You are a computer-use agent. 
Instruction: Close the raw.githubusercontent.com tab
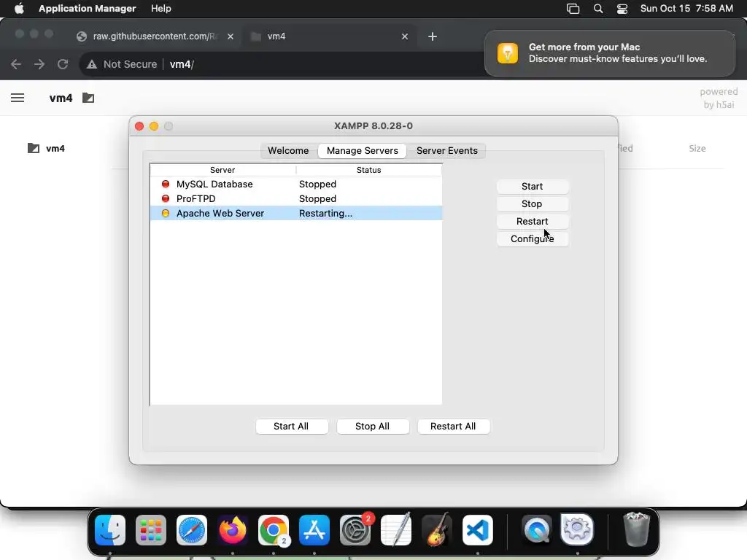tap(231, 36)
